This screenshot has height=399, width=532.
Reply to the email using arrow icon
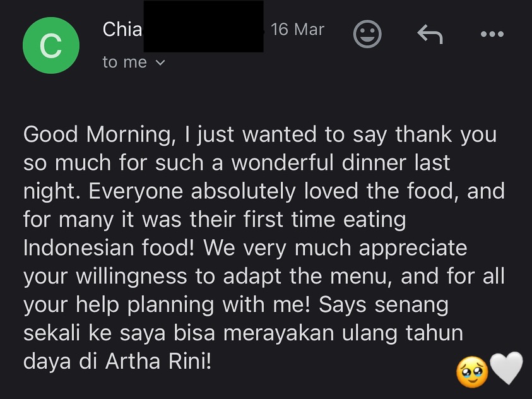[x=430, y=34]
